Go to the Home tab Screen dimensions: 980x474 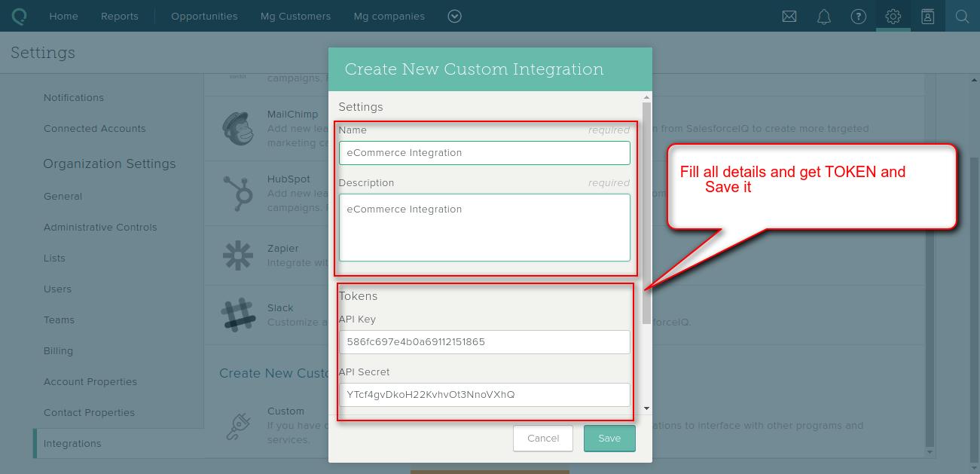point(64,16)
